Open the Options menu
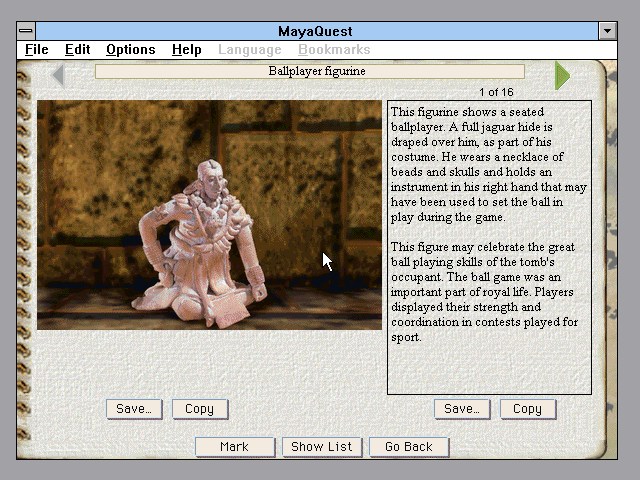Viewport: 640px width, 480px height. 130,49
